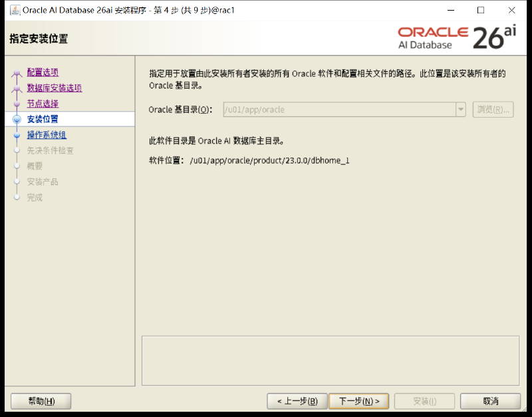Cancel the installer with 取消

coord(490,402)
